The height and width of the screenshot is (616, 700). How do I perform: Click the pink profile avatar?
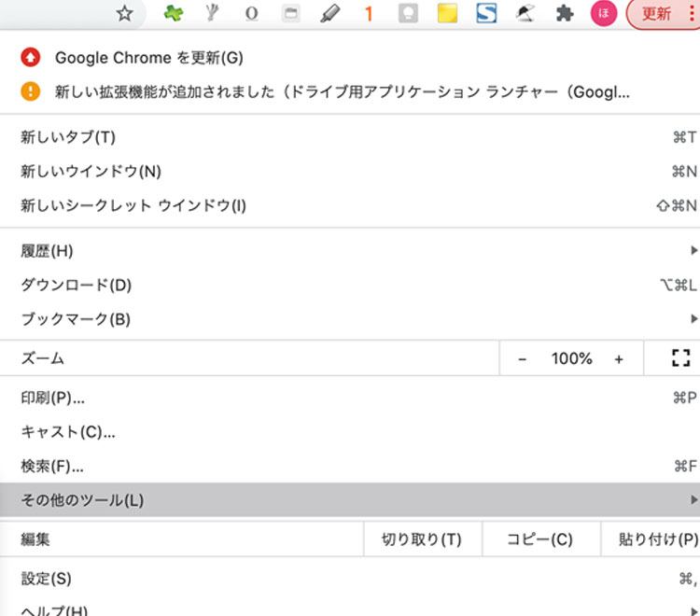(x=604, y=14)
